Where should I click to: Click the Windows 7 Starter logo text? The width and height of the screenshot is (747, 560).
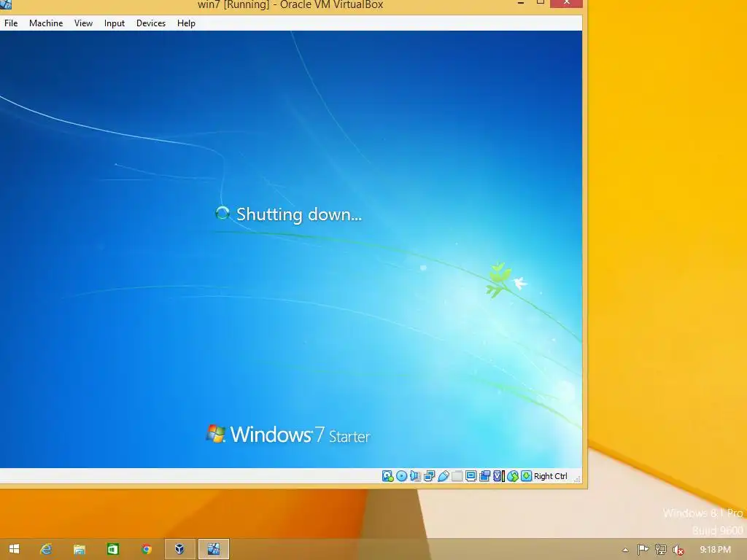(300, 435)
